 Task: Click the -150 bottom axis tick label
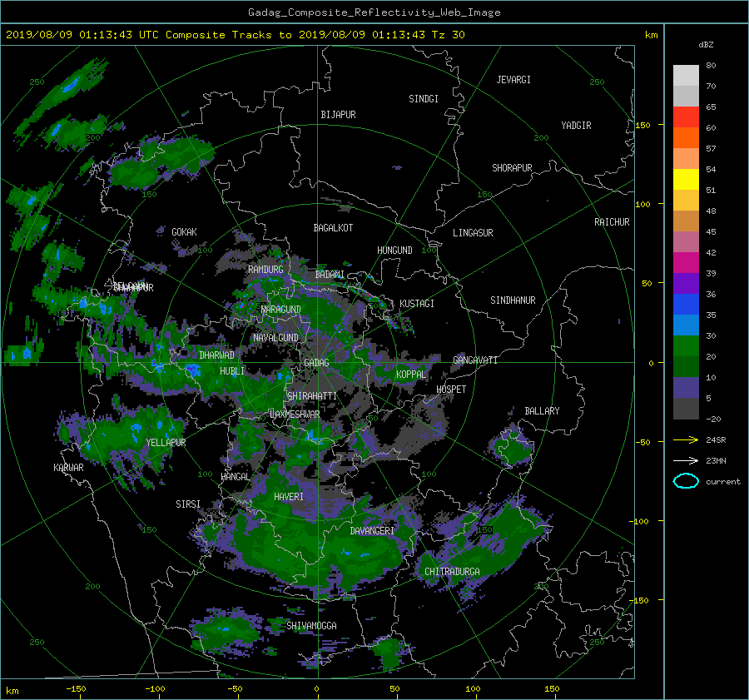click(x=76, y=689)
